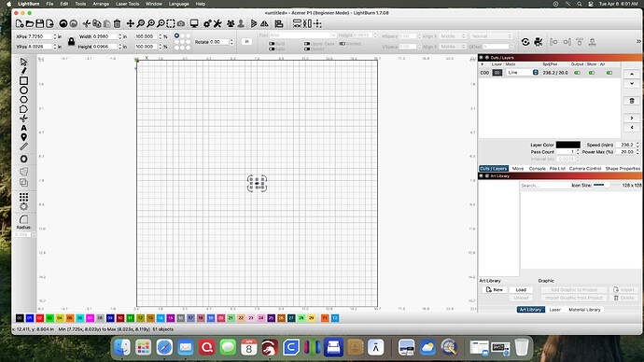Screen dimensions: 644x362
Task: Select the Position Laser marker tool
Action: click(24, 137)
